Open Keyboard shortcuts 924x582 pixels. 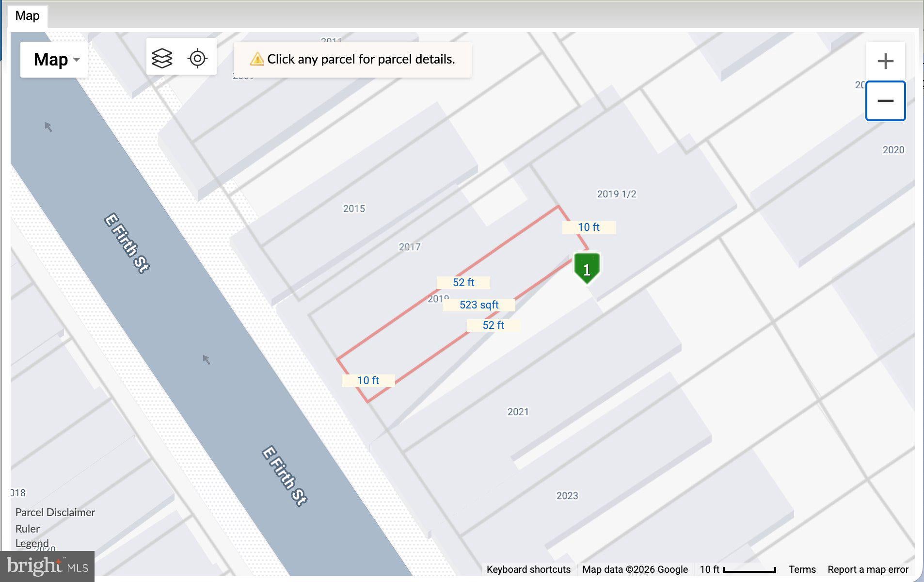[x=528, y=569]
